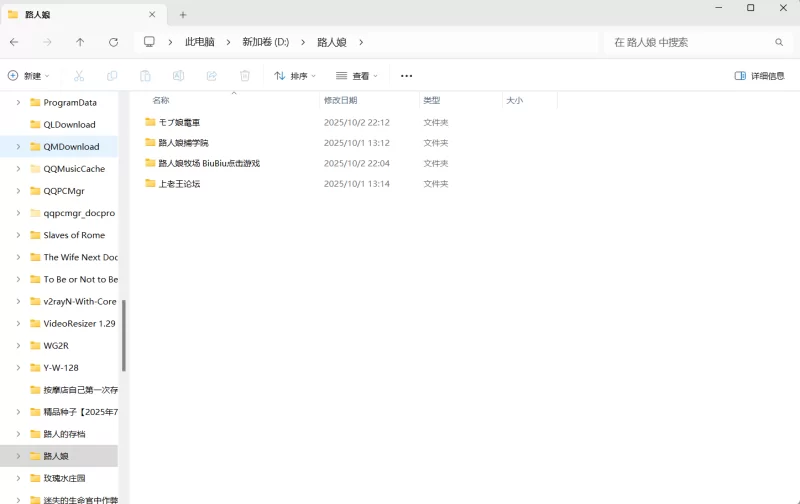Navigate to 此电脑 in address bar
This screenshot has height=504, width=800.
pyautogui.click(x=199, y=42)
